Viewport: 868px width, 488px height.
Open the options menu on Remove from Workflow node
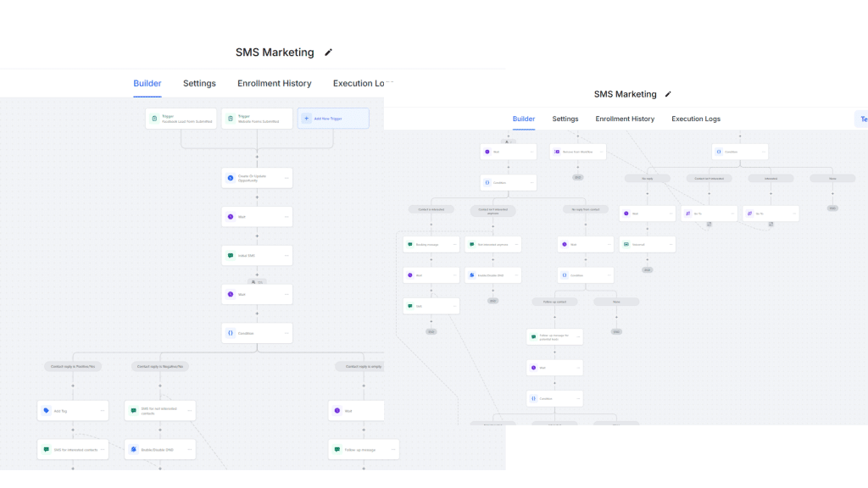point(600,152)
